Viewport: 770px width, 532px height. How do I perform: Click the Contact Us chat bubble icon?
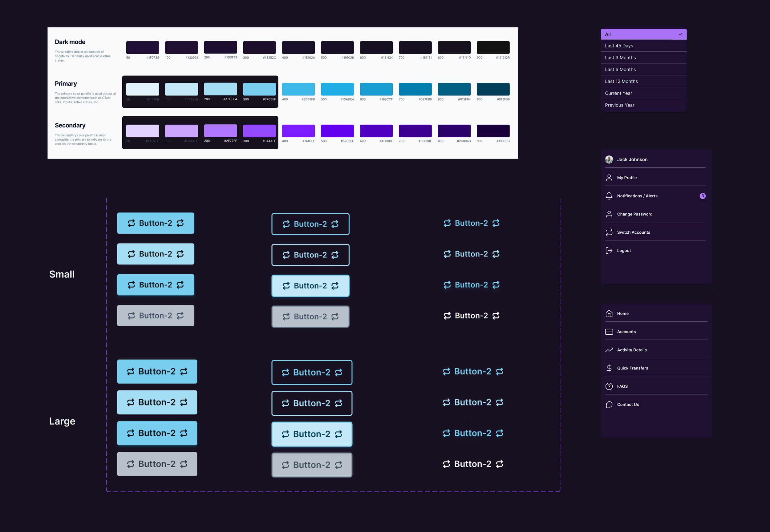(609, 404)
